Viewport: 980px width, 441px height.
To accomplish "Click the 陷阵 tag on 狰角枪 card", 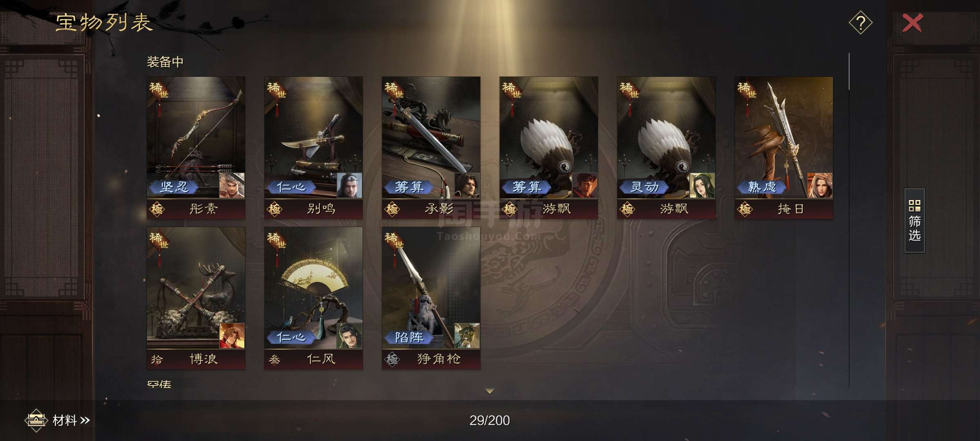I will click(x=409, y=338).
